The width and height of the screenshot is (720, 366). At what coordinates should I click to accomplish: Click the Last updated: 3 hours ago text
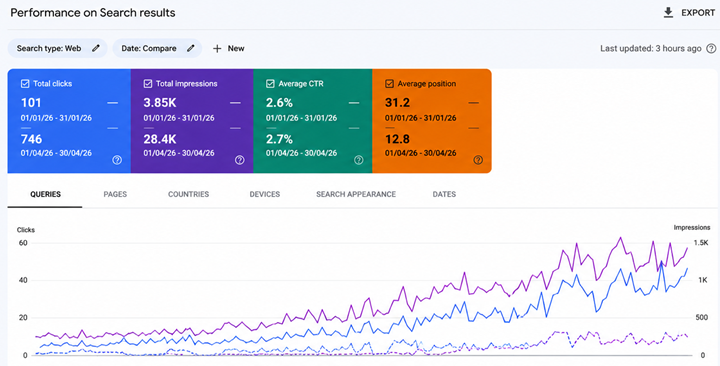(x=651, y=48)
